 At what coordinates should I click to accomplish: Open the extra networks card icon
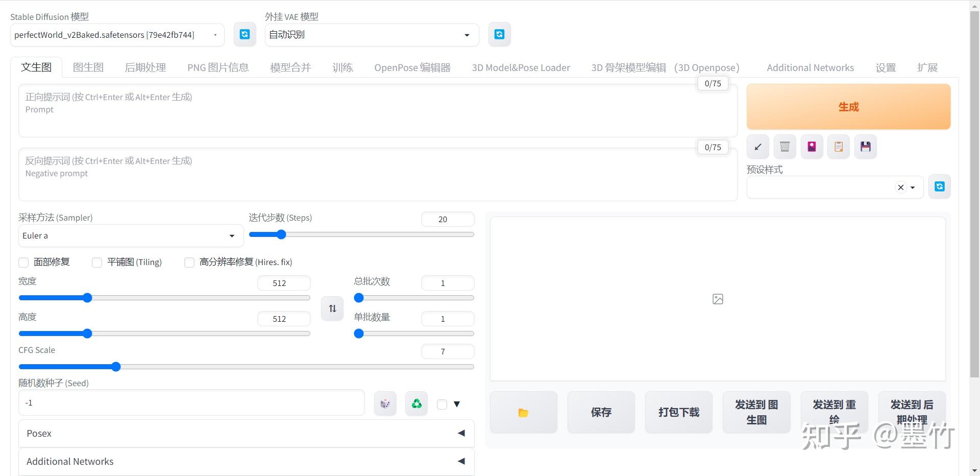[x=811, y=147]
